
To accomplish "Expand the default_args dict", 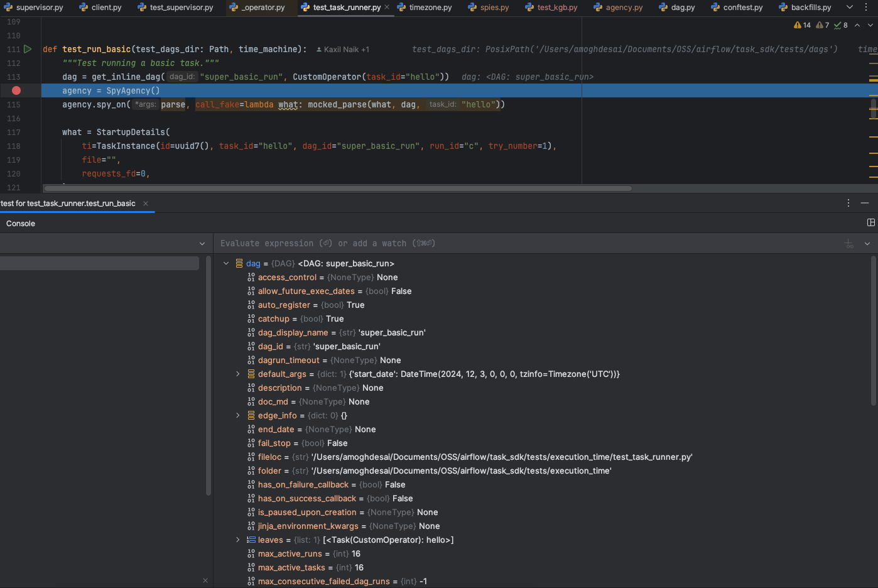I will 238,374.
